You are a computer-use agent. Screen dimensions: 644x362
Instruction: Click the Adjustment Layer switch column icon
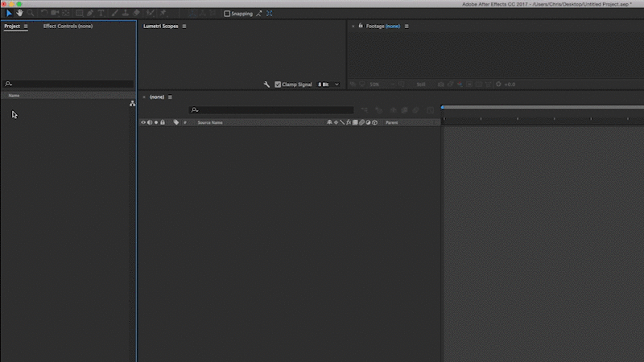368,122
